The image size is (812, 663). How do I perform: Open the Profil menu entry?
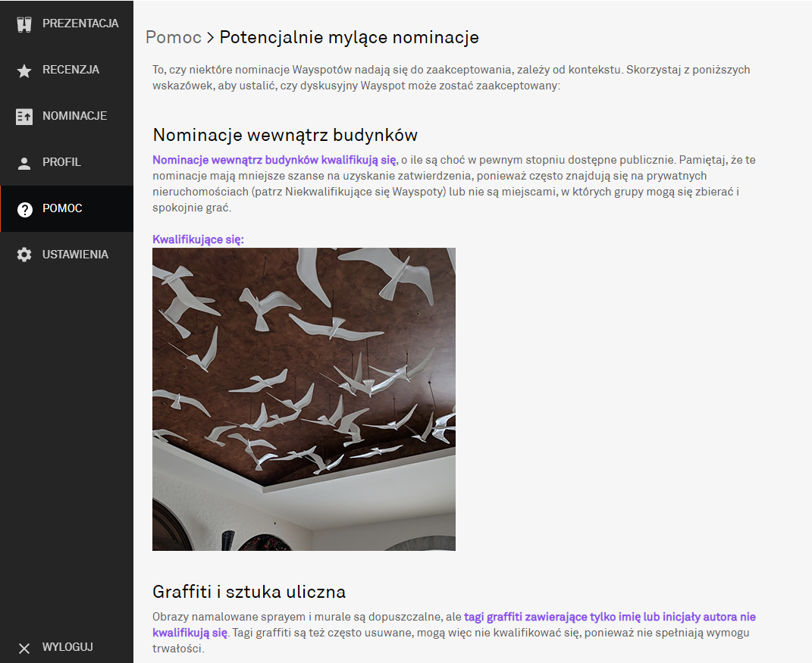click(61, 161)
